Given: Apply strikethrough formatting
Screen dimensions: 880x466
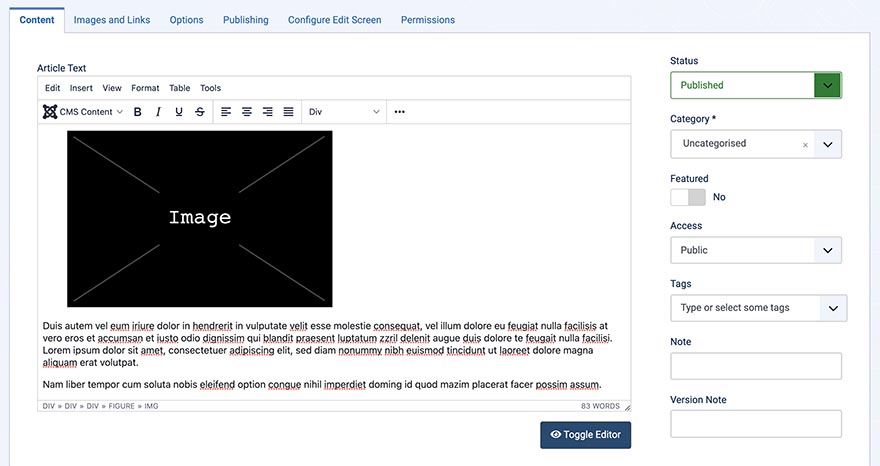Looking at the screenshot, I should click(x=200, y=112).
